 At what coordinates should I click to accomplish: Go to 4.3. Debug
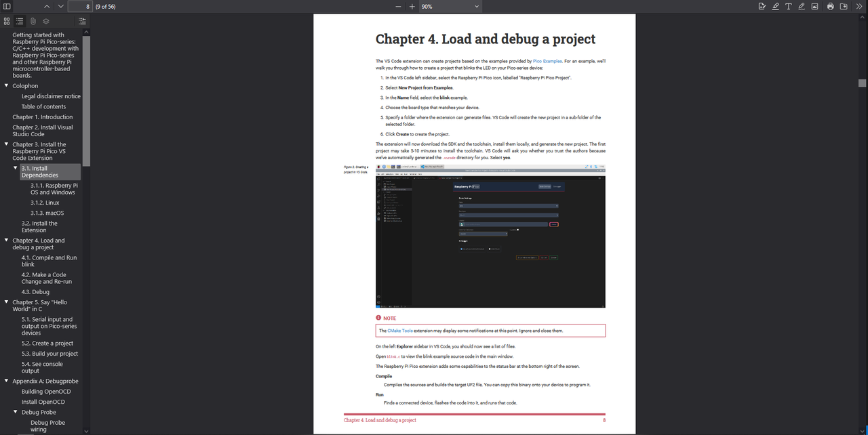[x=35, y=292]
